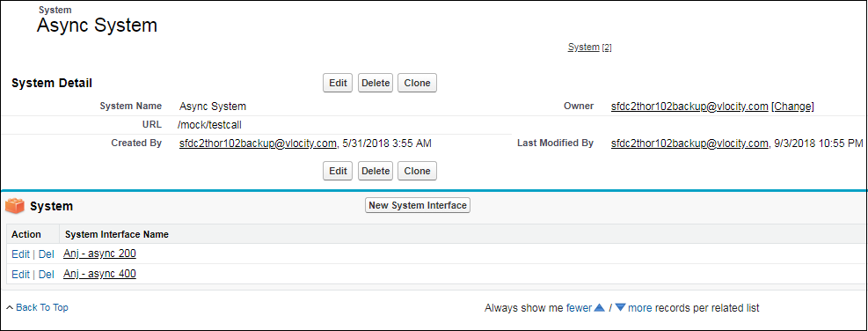Open Anj - async 400 interface
This screenshot has height=331, width=868.
click(99, 274)
